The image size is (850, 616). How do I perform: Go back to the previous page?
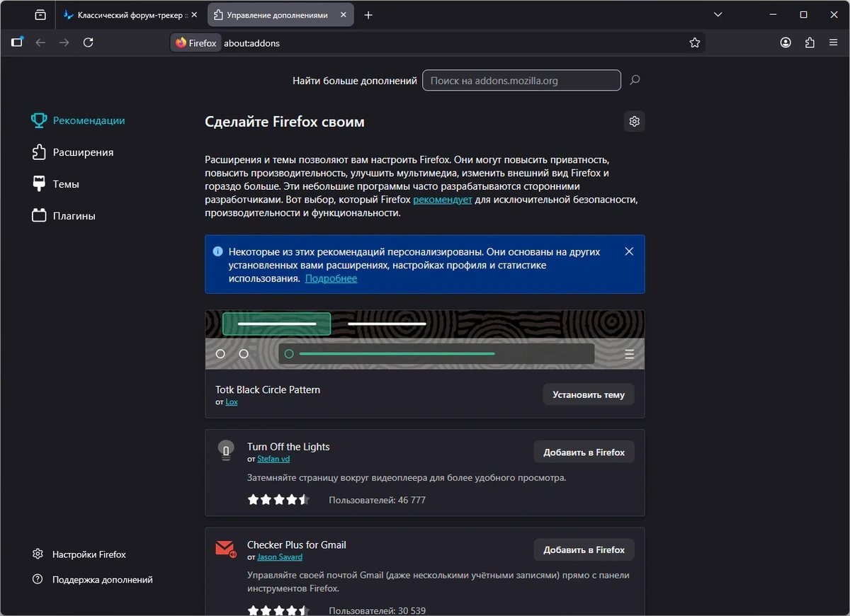coord(40,42)
